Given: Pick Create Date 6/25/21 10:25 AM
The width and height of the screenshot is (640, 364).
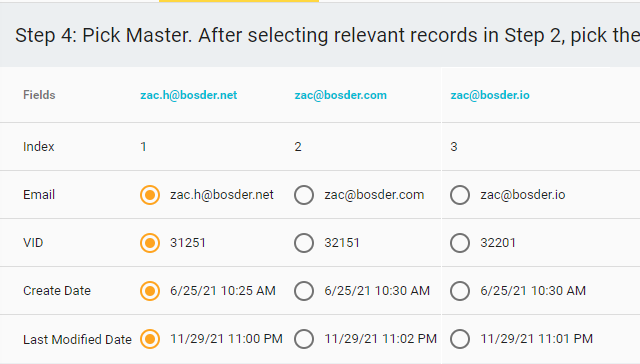Looking at the screenshot, I should 150,291.
